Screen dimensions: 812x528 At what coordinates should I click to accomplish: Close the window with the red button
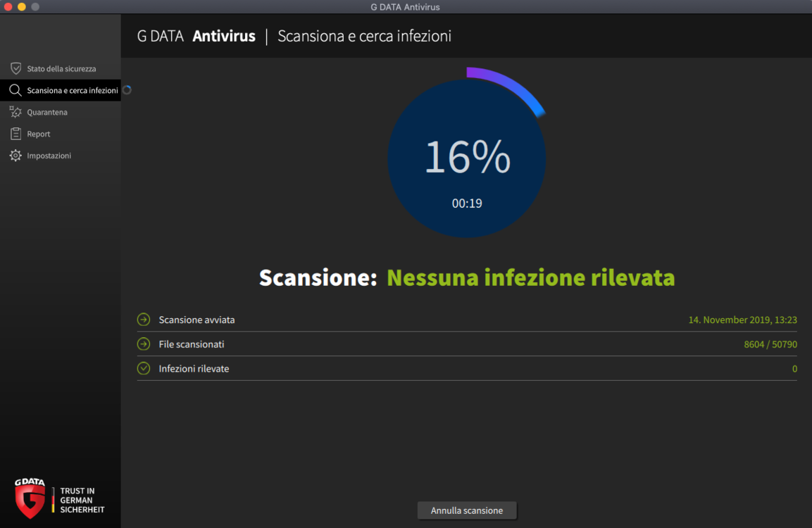[x=8, y=7]
